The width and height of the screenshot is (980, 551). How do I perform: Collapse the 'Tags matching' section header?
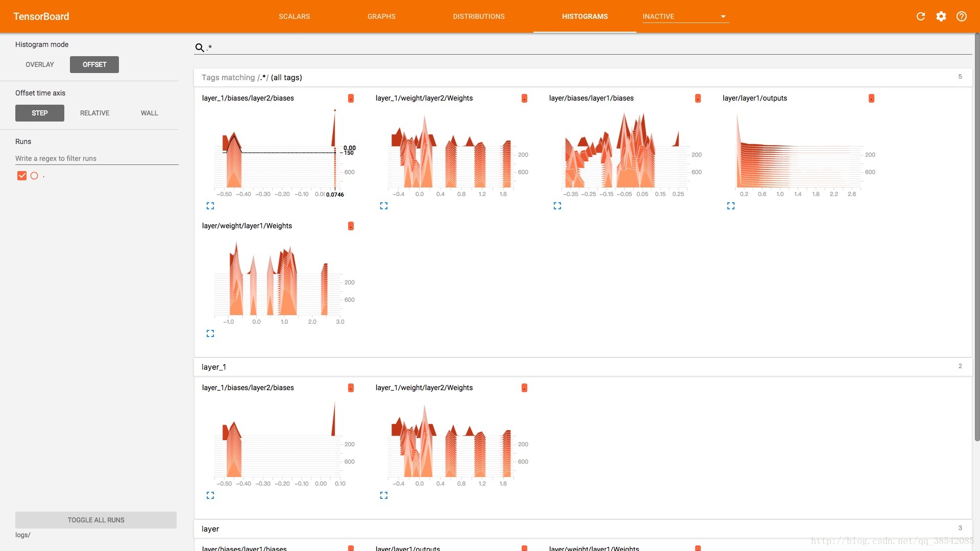(583, 78)
